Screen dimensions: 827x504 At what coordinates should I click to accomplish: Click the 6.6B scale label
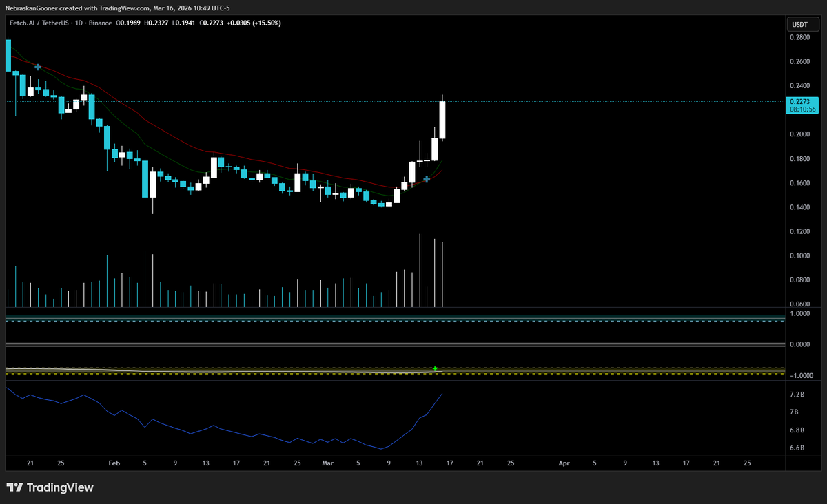(797, 448)
